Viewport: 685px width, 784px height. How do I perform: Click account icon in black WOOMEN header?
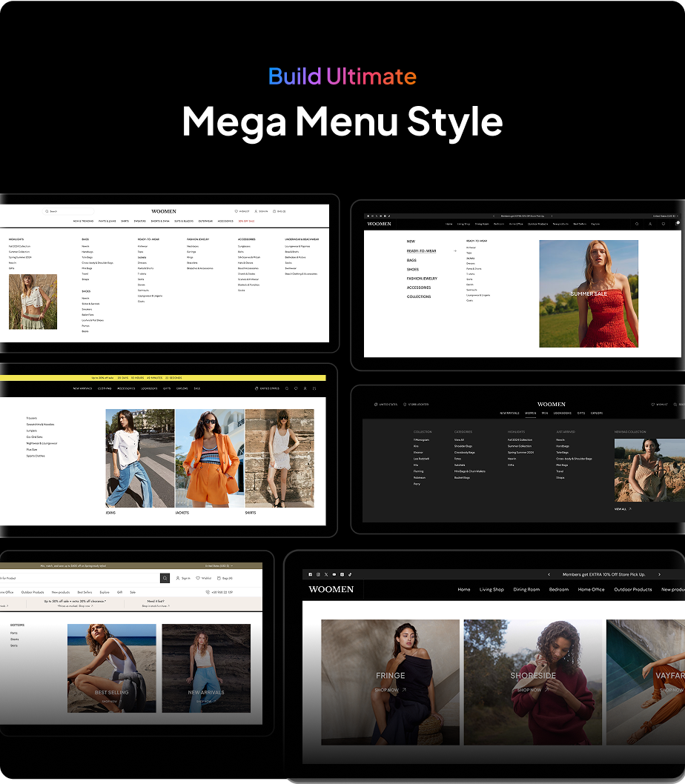[650, 224]
